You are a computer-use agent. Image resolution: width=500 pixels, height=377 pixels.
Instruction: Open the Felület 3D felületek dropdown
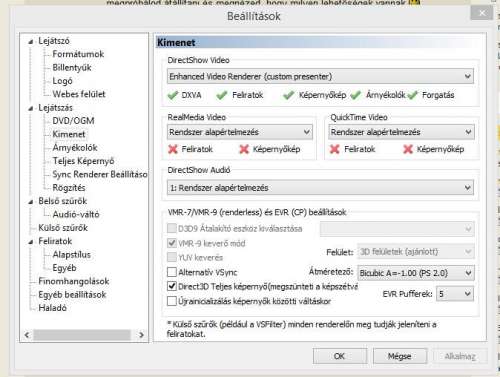pyautogui.click(x=415, y=252)
